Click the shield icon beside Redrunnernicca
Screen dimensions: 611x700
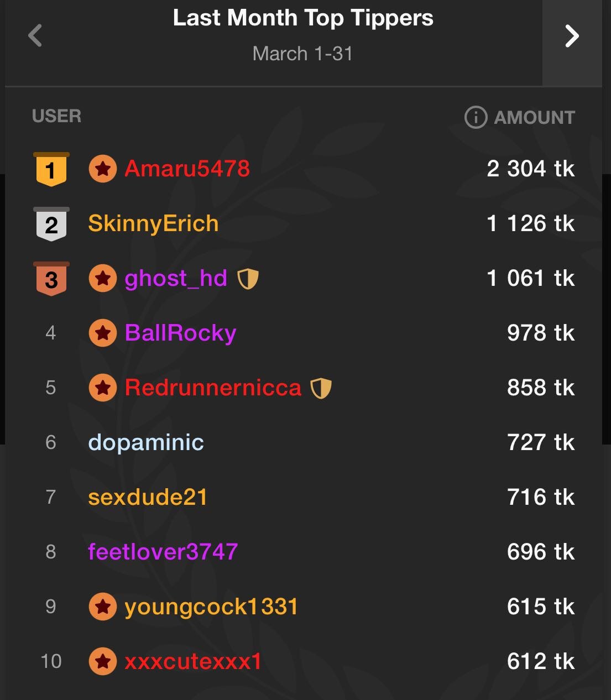(x=321, y=388)
